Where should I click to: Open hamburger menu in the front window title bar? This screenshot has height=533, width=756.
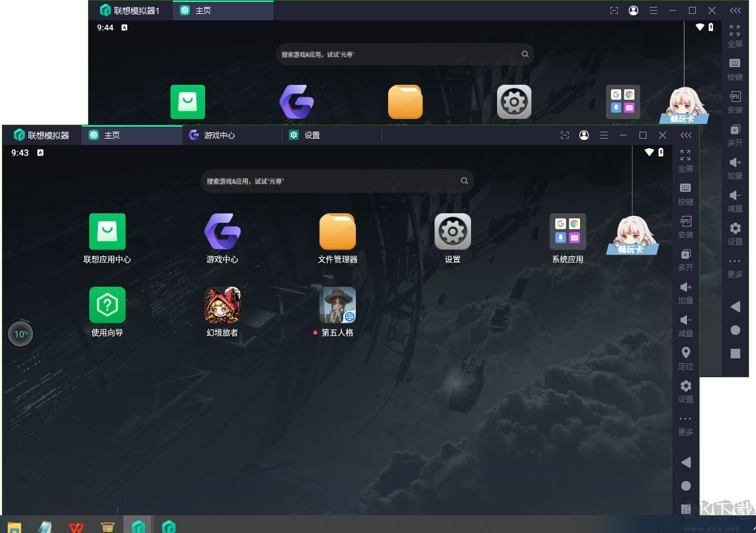click(604, 135)
